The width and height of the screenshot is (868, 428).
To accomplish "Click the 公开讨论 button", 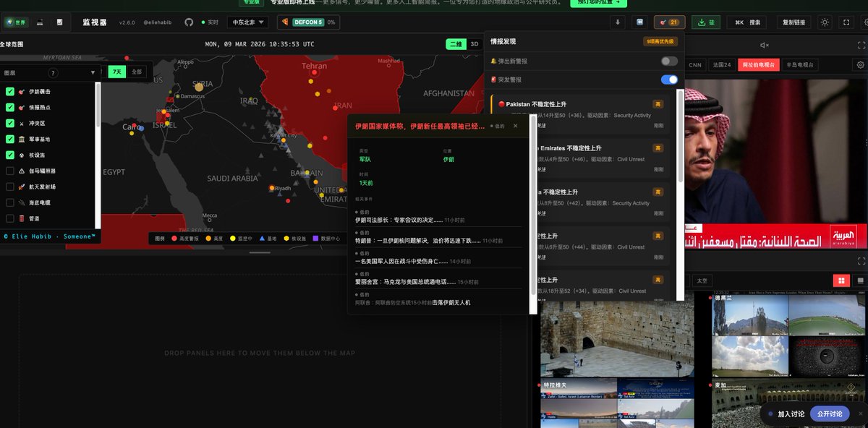I will 829,414.
